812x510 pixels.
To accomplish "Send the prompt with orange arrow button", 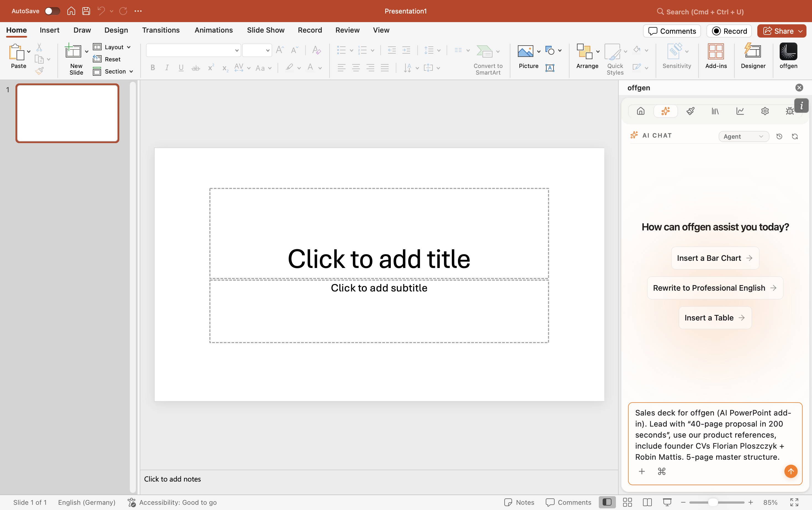I will [x=790, y=471].
